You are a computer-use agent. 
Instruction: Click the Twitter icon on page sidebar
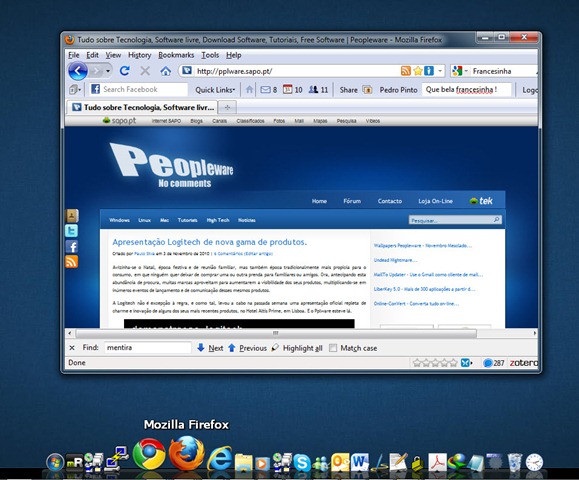click(x=72, y=231)
